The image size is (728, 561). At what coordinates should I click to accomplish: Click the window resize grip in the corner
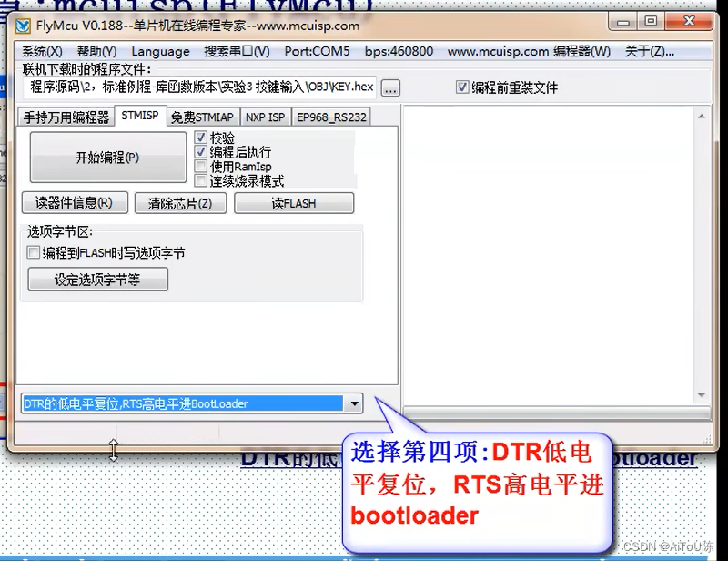coord(707,439)
